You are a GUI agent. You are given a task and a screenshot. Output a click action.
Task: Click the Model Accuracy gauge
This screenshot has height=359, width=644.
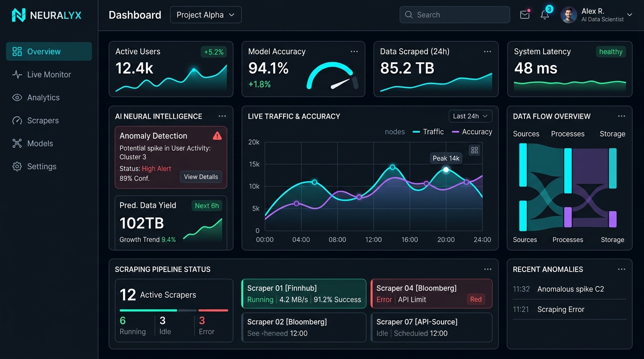point(332,77)
